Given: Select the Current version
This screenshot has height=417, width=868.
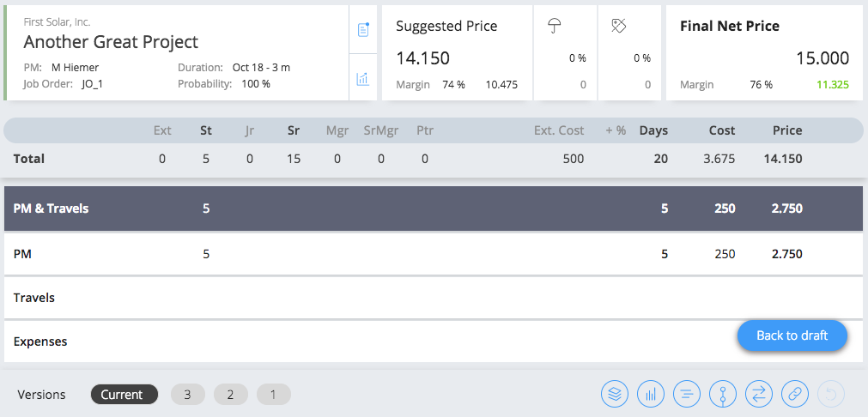Looking at the screenshot, I should point(124,395).
